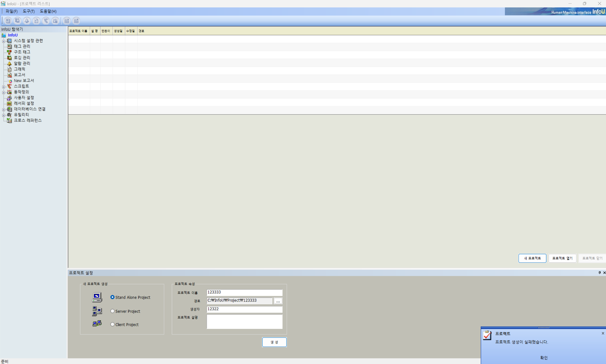
Task: Open Logging management toolbar icon
Action: point(17,21)
